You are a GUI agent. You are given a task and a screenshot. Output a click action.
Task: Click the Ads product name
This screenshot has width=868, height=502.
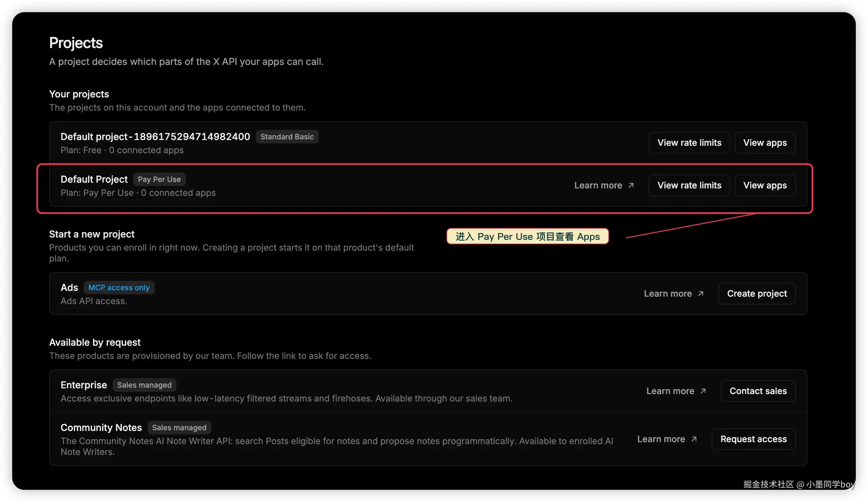click(69, 288)
